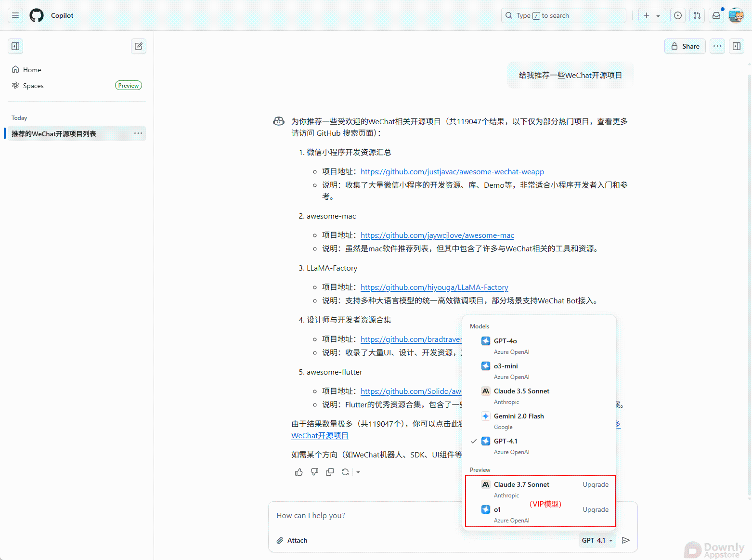Screen dimensions: 752x560
Task: Open pull requests icon in header
Action: 697,15
